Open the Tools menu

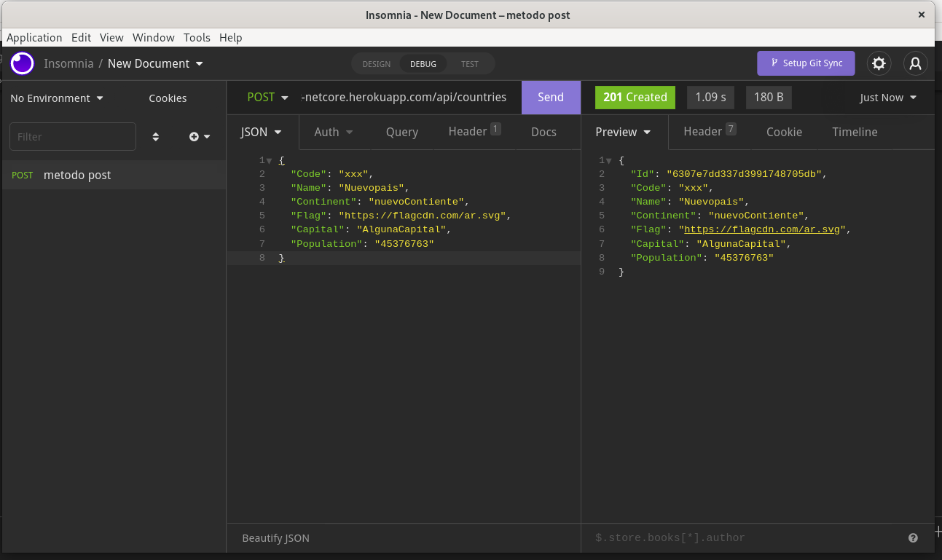click(x=197, y=37)
